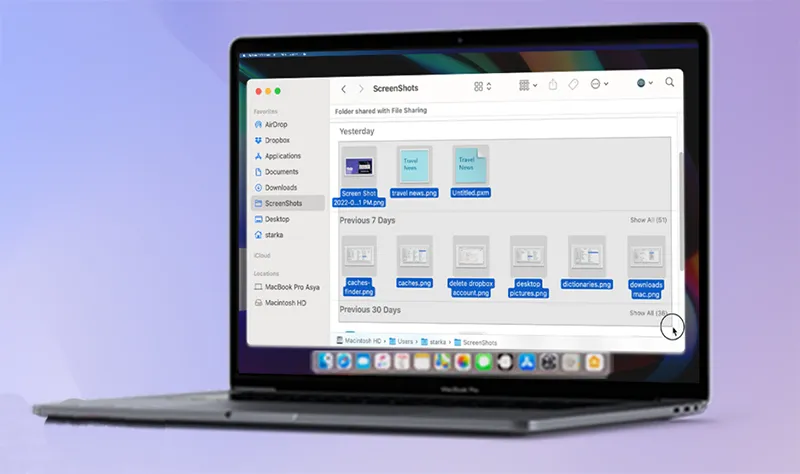Click the Previous 7 Days heading

coord(367,220)
